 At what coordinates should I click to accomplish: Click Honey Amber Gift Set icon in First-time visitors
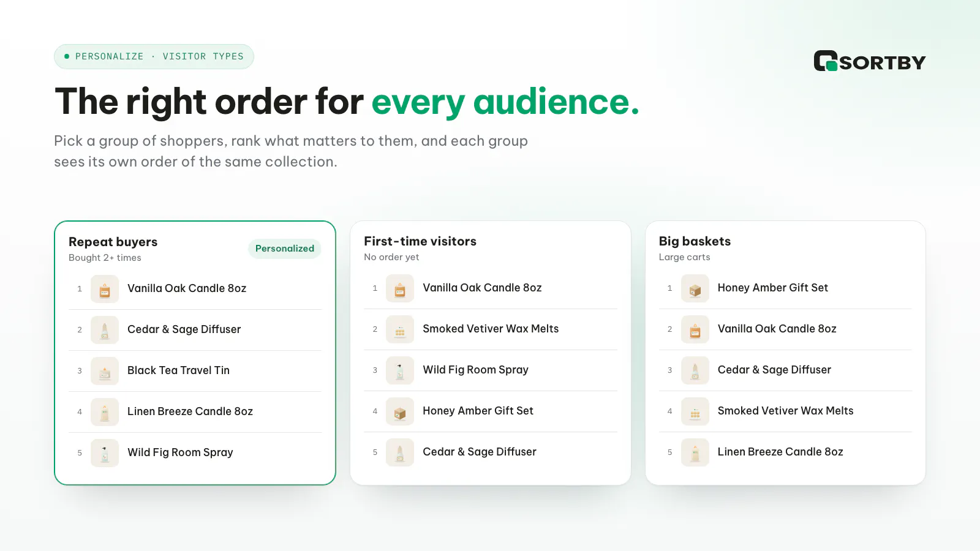[400, 411]
